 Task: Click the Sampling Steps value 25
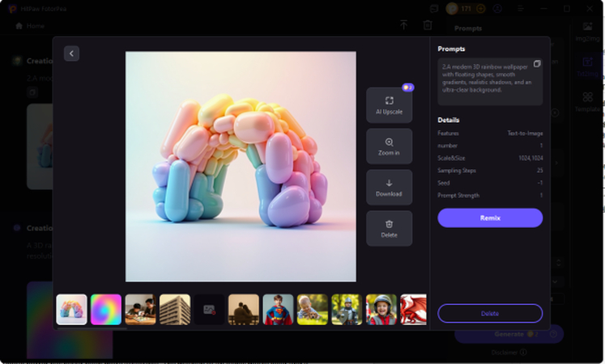[x=539, y=170]
